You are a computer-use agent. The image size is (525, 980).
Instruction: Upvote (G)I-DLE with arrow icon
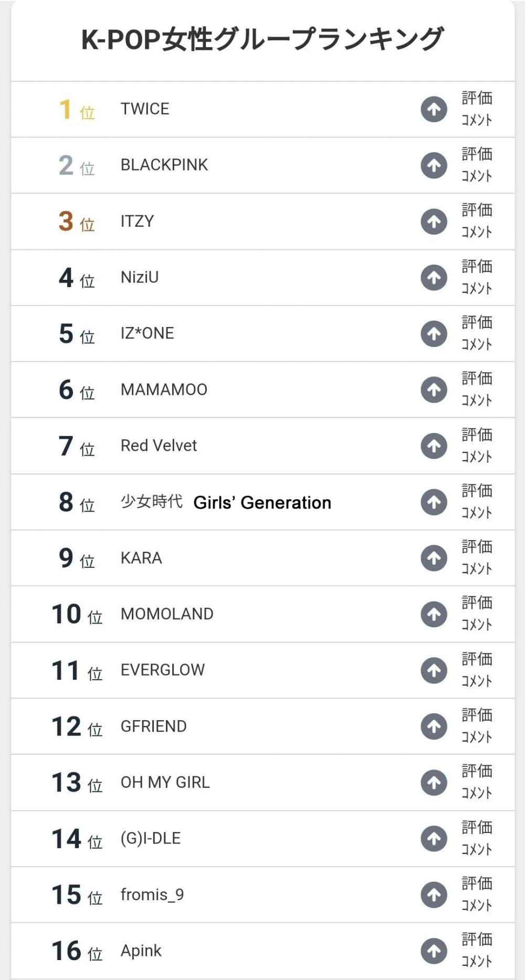tap(434, 838)
